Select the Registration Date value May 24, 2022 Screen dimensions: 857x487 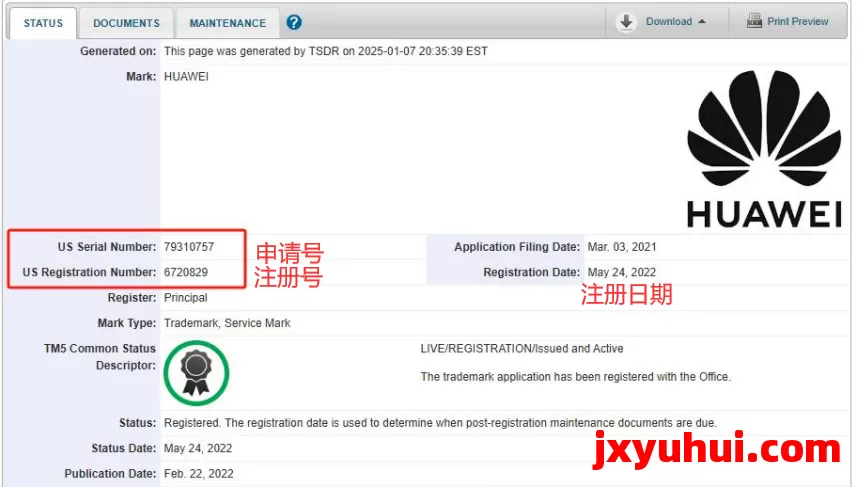(x=621, y=272)
